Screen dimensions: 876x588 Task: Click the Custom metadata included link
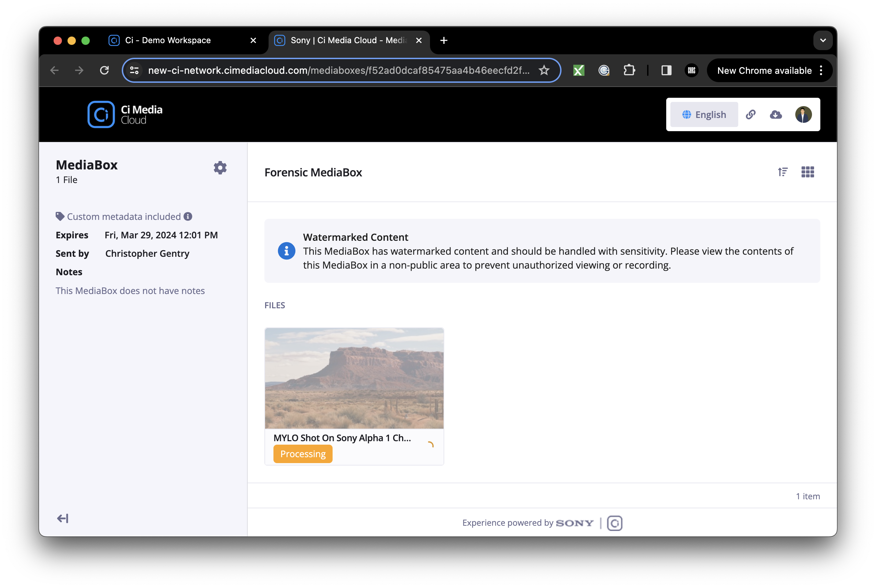tap(124, 216)
